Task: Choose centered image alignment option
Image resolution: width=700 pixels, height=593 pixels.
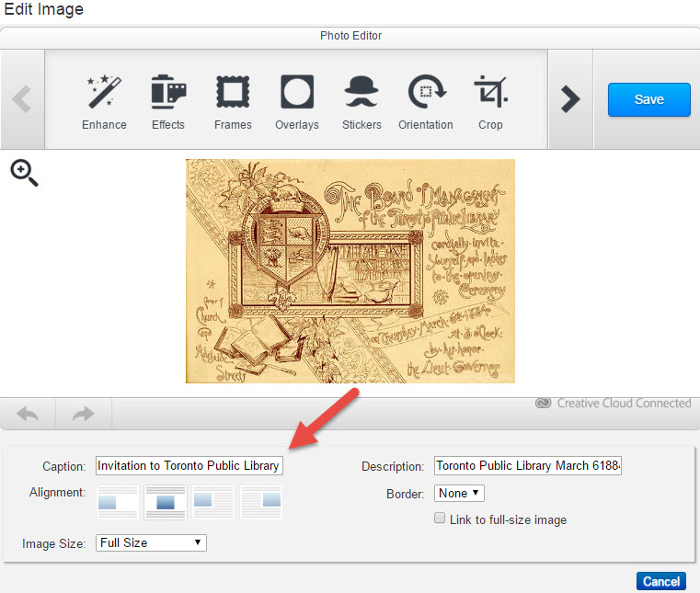Action: (x=166, y=502)
